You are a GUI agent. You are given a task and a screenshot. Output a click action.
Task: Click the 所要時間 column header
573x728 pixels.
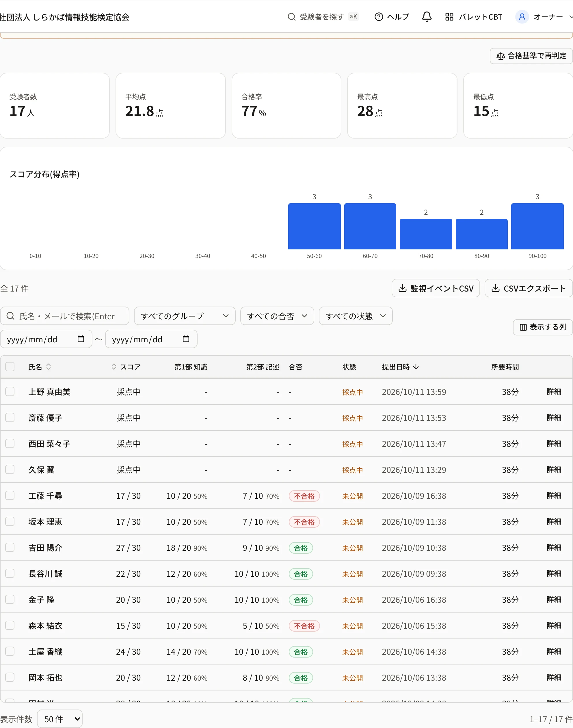[505, 367]
